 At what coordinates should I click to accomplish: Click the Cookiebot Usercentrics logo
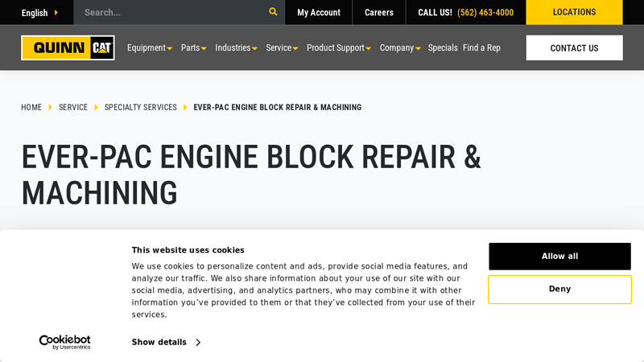pos(65,342)
